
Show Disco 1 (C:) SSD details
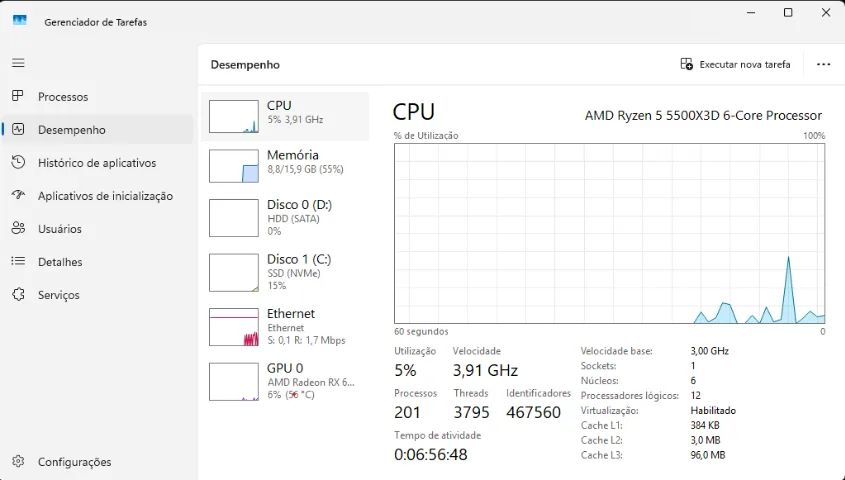[x=234, y=272]
